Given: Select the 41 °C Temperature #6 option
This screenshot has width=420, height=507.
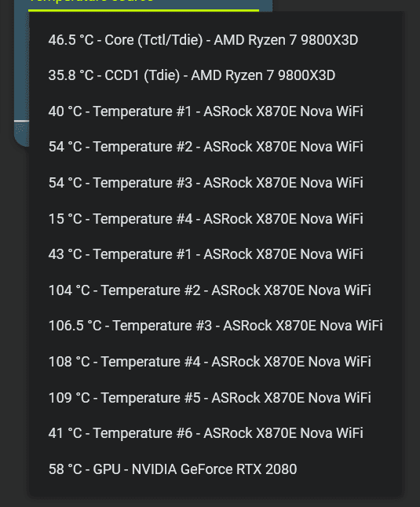Looking at the screenshot, I should click(216, 433).
